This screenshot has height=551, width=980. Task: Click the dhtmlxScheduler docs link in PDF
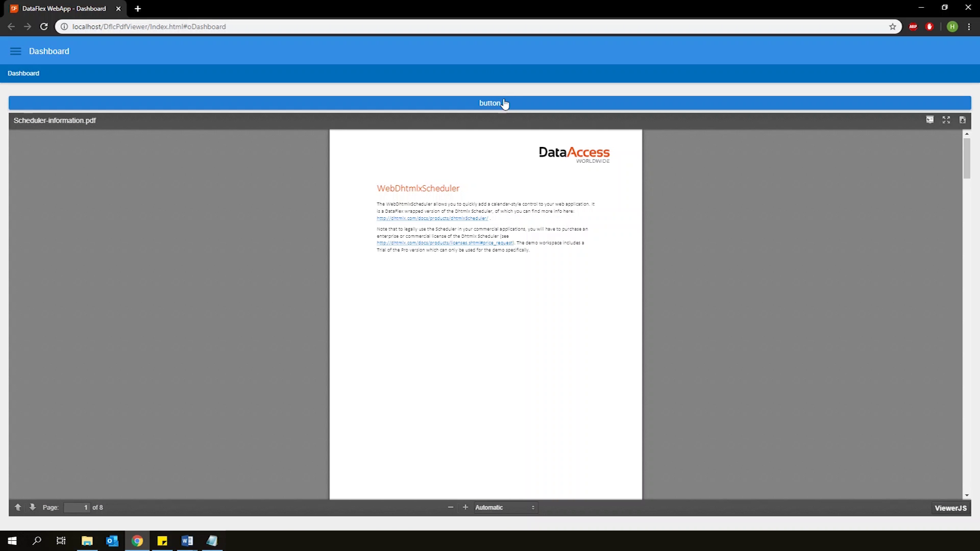[x=432, y=218]
